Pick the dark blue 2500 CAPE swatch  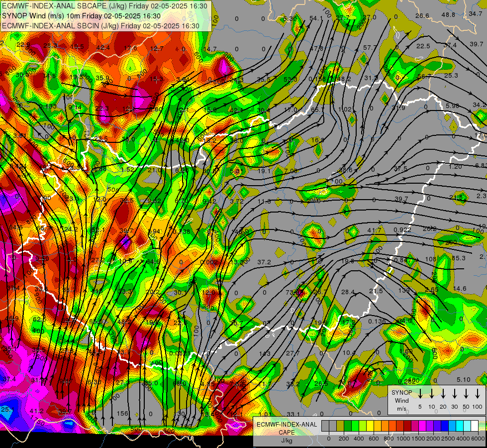click(x=444, y=426)
